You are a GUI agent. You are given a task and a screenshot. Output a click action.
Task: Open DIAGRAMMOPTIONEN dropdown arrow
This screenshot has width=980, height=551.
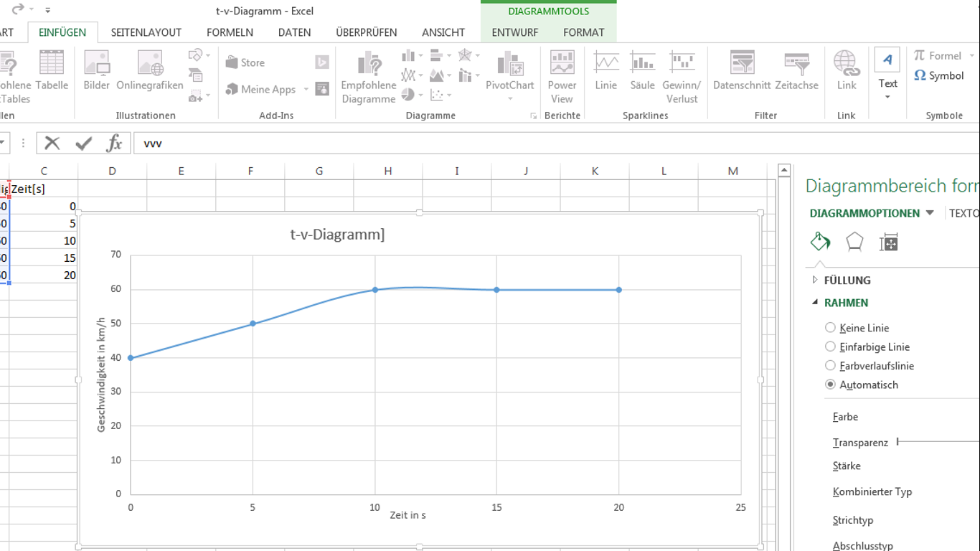point(930,213)
